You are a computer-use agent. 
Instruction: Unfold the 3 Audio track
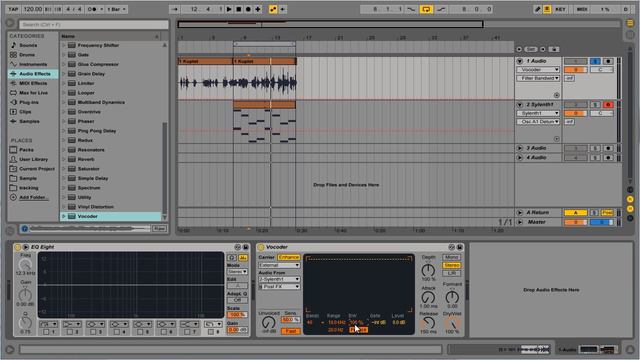[520, 148]
